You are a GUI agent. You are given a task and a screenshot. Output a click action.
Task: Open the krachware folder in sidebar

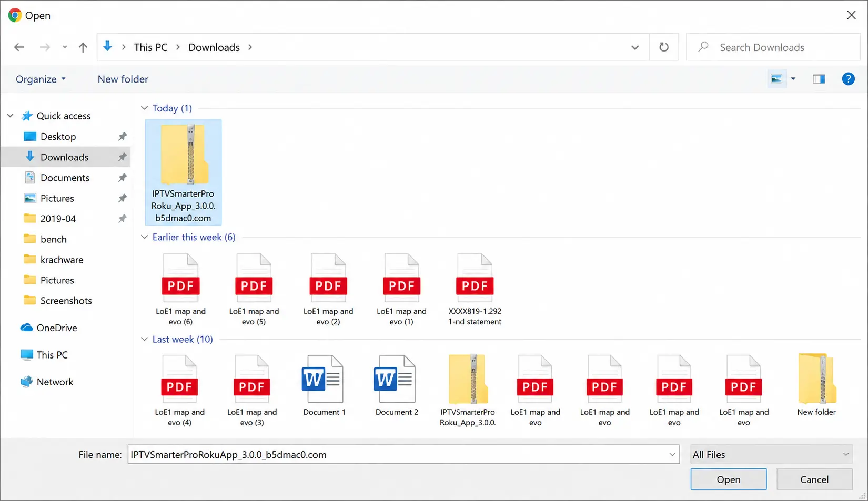[x=62, y=260]
